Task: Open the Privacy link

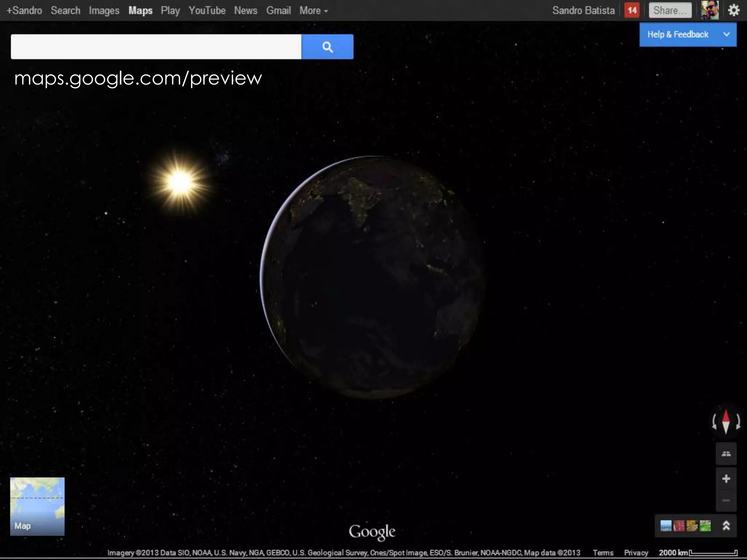Action: (x=636, y=553)
